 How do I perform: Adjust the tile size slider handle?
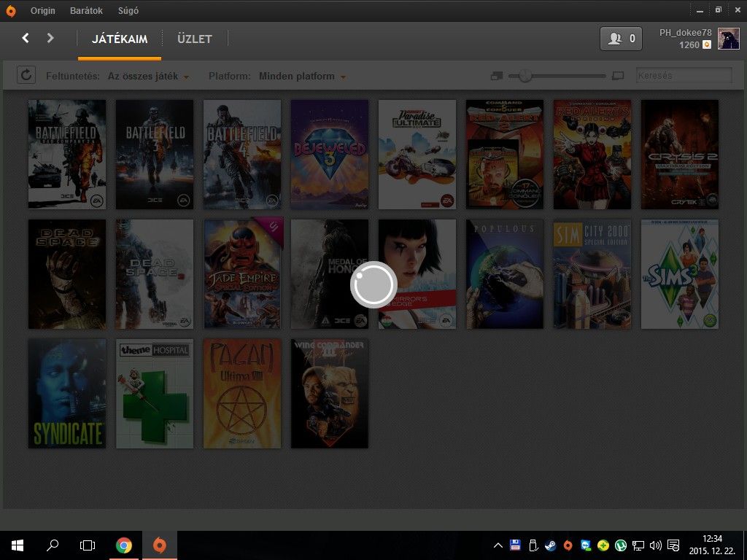(x=525, y=76)
